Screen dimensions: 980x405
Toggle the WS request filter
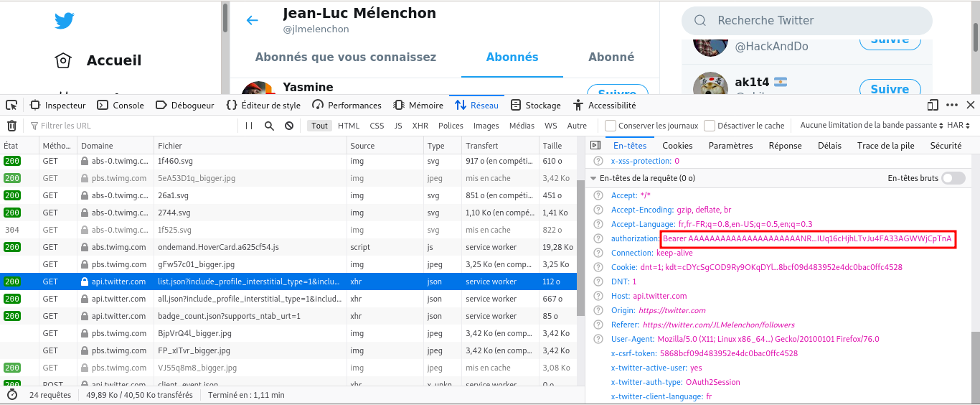point(551,126)
